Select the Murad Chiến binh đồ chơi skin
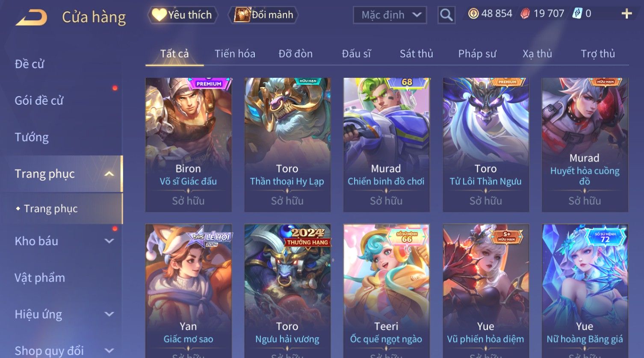This screenshot has width=644, height=358. coord(386,145)
